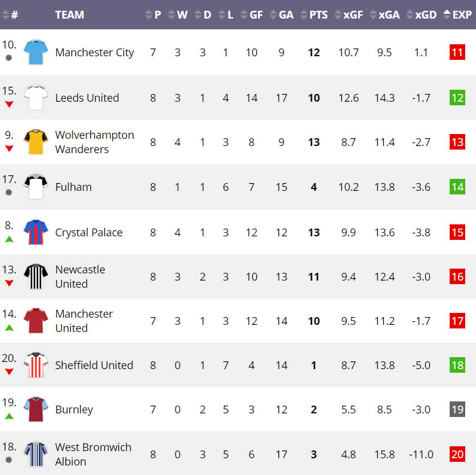Click the West Bromwich Albion jersey icon
The image size is (476, 475).
click(35, 454)
